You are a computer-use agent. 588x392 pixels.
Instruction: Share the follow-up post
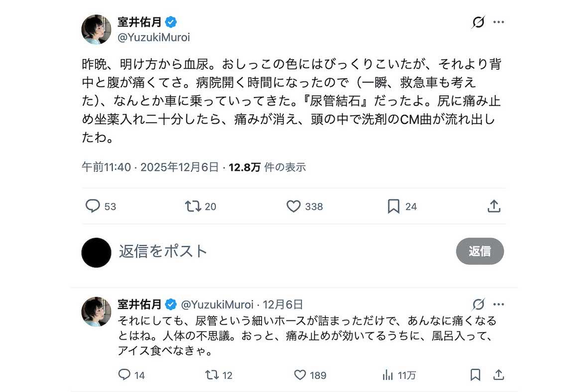(498, 375)
